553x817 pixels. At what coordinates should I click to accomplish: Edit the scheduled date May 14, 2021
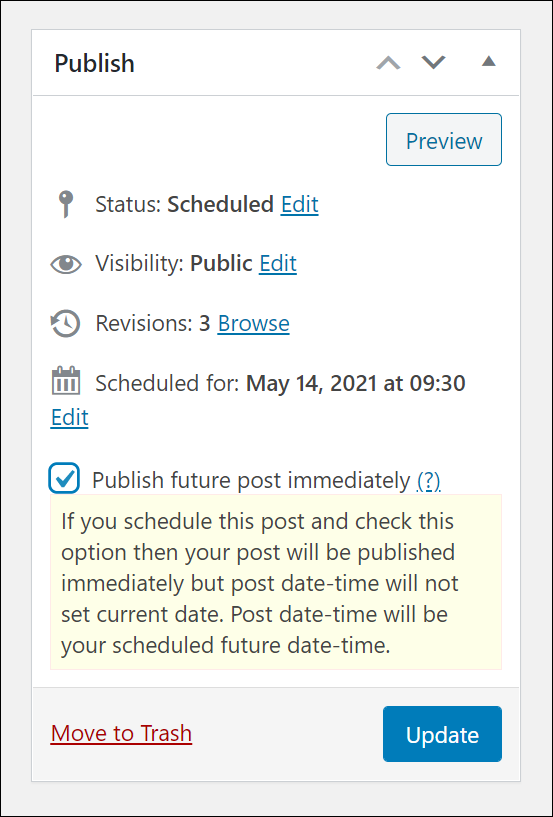(x=69, y=417)
